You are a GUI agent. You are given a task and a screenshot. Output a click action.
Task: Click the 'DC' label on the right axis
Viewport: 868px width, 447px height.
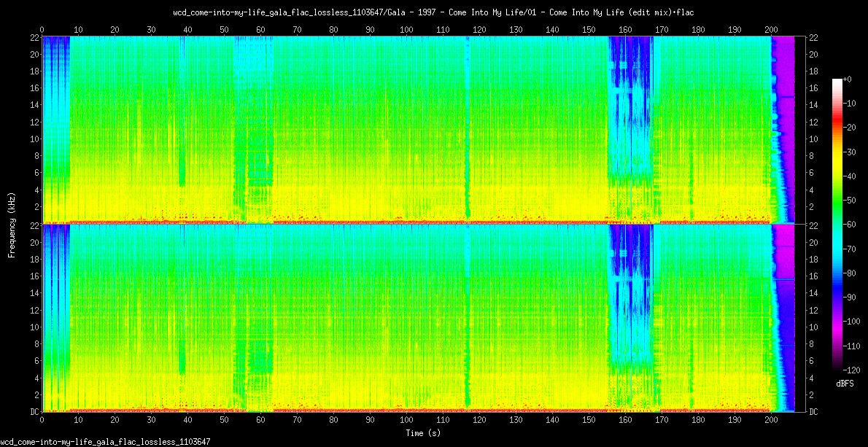[813, 412]
